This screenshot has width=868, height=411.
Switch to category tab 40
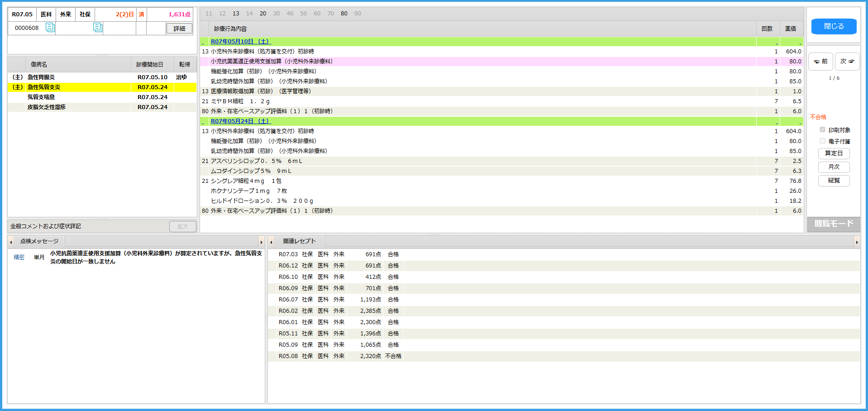tap(290, 14)
